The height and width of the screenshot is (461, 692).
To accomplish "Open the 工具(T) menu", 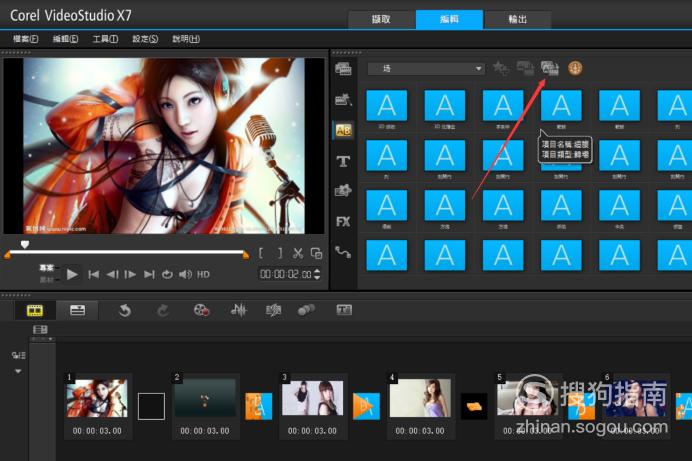I will 105,39.
